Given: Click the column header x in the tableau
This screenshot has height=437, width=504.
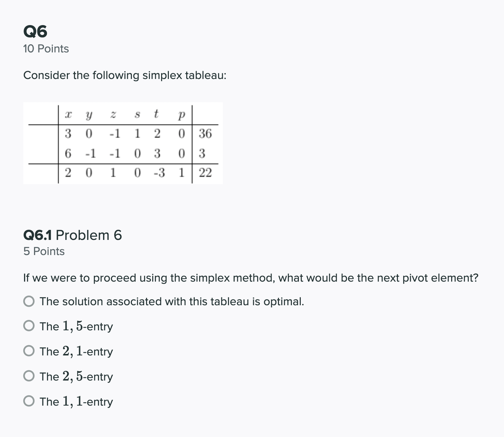Looking at the screenshot, I should (68, 114).
